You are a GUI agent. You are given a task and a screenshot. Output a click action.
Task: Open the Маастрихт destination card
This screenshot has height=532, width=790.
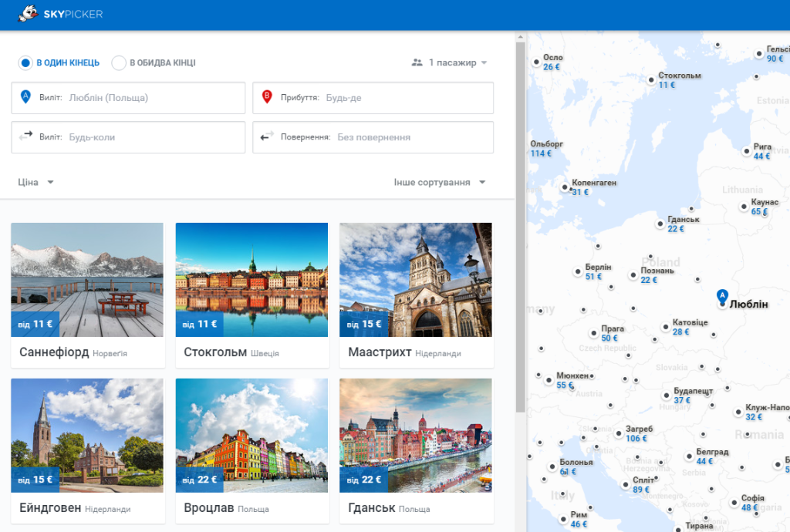click(416, 295)
